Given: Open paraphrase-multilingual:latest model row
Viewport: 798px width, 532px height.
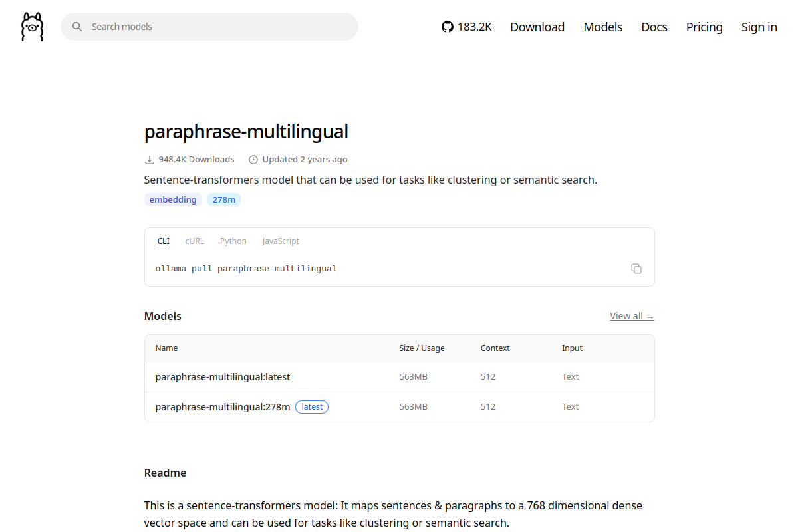Looking at the screenshot, I should 400,377.
